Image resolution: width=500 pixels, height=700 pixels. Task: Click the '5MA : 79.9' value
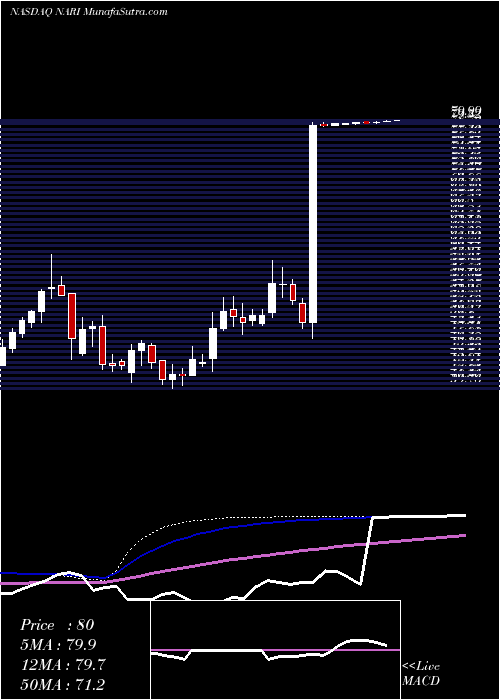pos(58,644)
